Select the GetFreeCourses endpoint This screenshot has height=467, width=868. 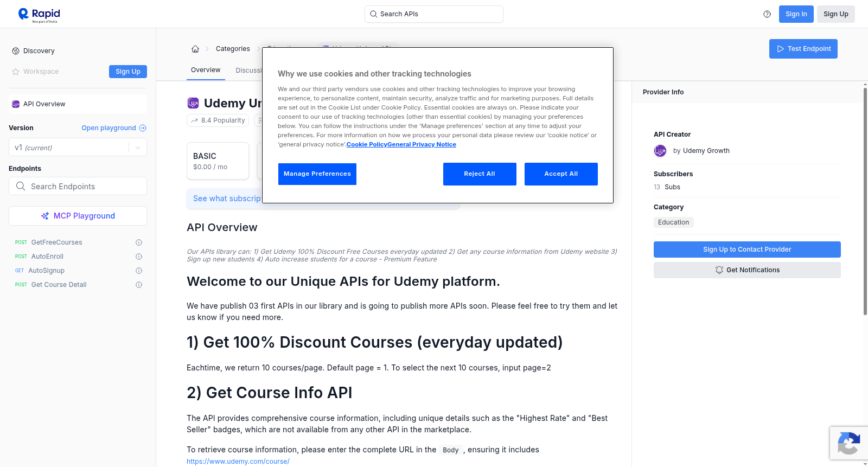pos(56,242)
